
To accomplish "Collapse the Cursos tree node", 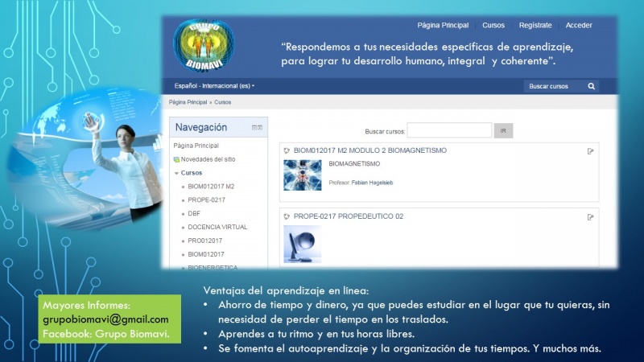I will coord(176,173).
